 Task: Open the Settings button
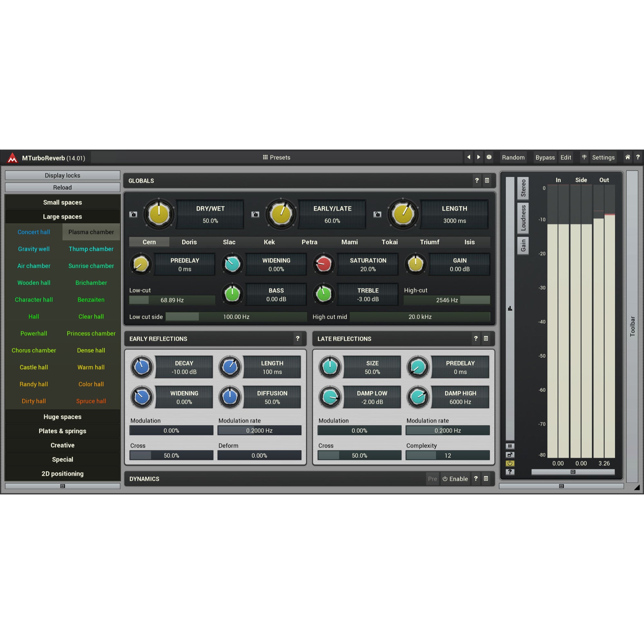[603, 157]
